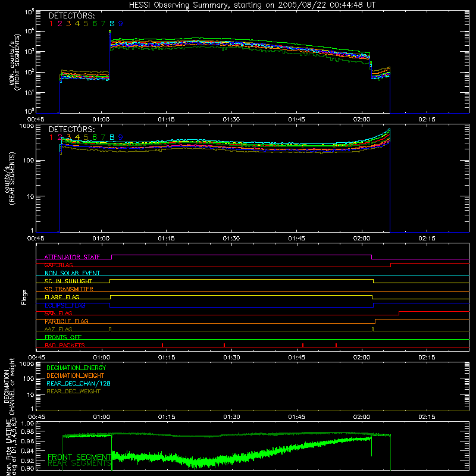Screen dimensions: 476x476
Task: Click bad packet marker near 01:14
Action: coord(162,345)
